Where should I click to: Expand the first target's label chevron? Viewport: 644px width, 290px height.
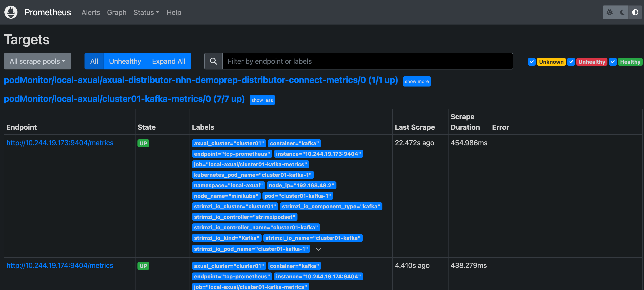click(x=318, y=249)
